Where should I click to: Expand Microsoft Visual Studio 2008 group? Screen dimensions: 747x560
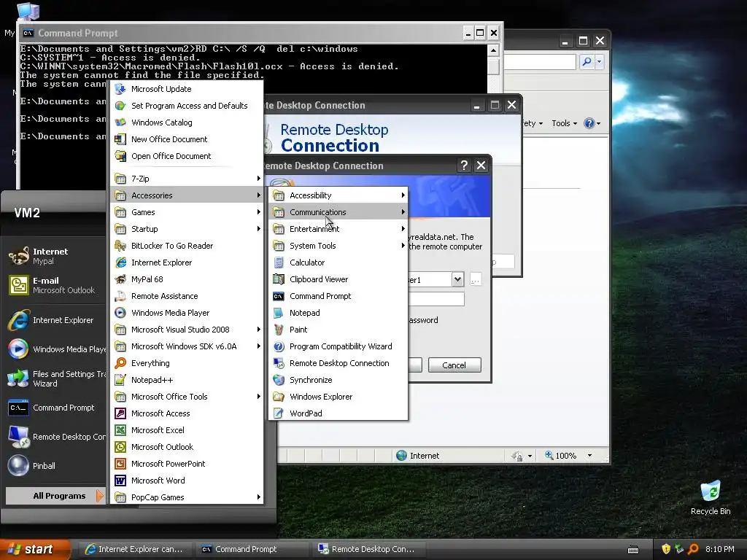click(187, 330)
